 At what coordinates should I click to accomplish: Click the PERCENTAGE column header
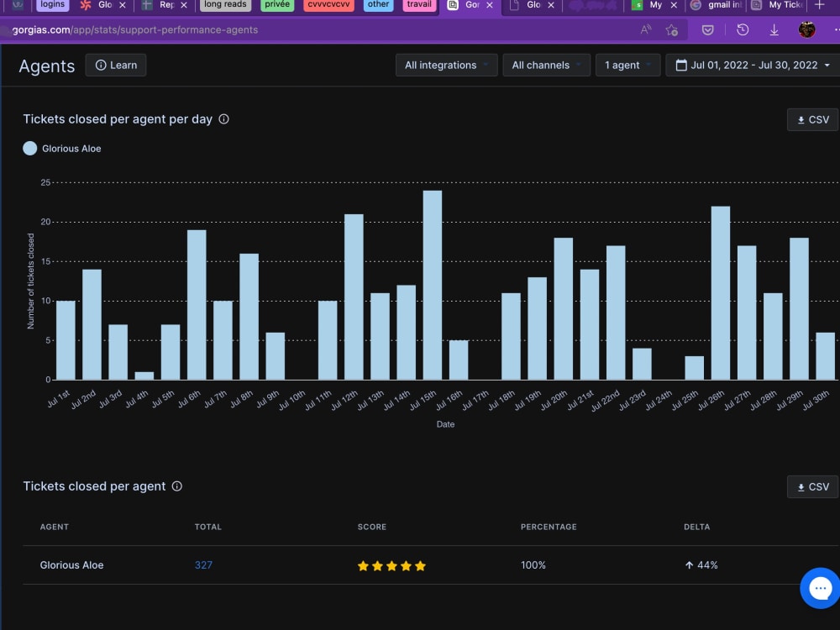click(x=549, y=527)
